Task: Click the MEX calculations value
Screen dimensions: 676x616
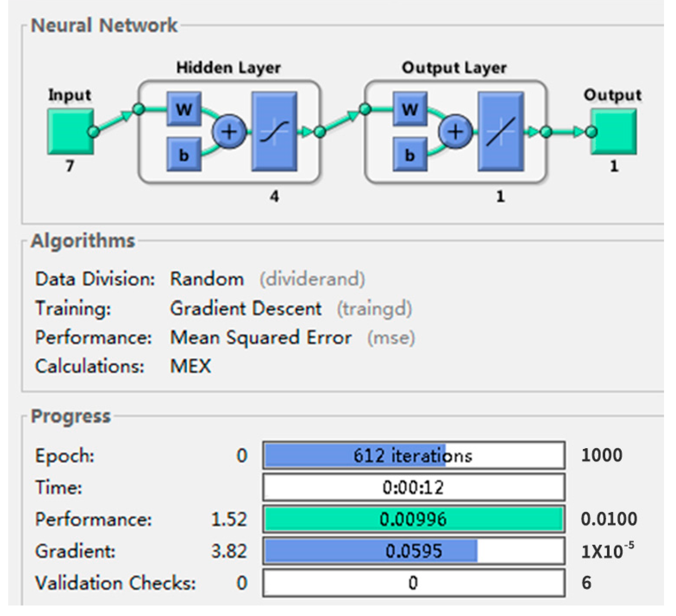Action: (x=191, y=366)
